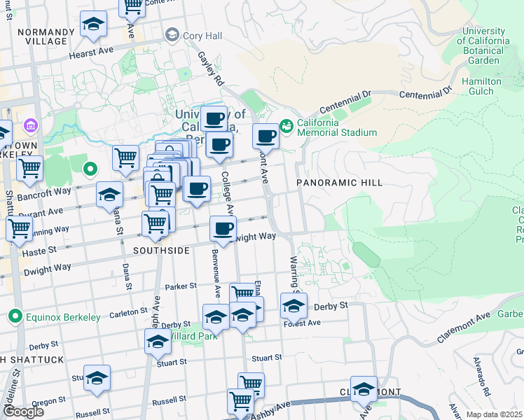Viewport: 524px width, 420px height.
Task: Click the shopping cart marker at top near Hearst Ave
Action: click(x=132, y=8)
